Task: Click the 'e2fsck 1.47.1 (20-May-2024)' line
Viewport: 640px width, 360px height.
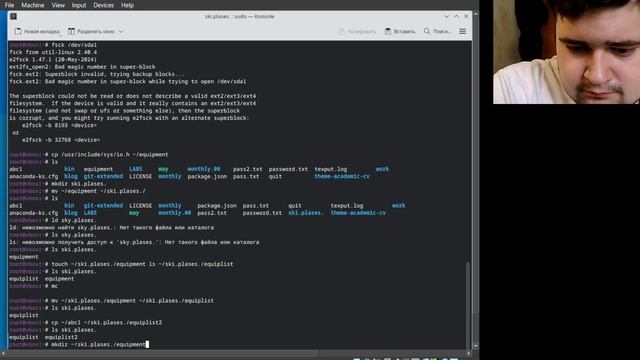Action: pyautogui.click(x=53, y=60)
